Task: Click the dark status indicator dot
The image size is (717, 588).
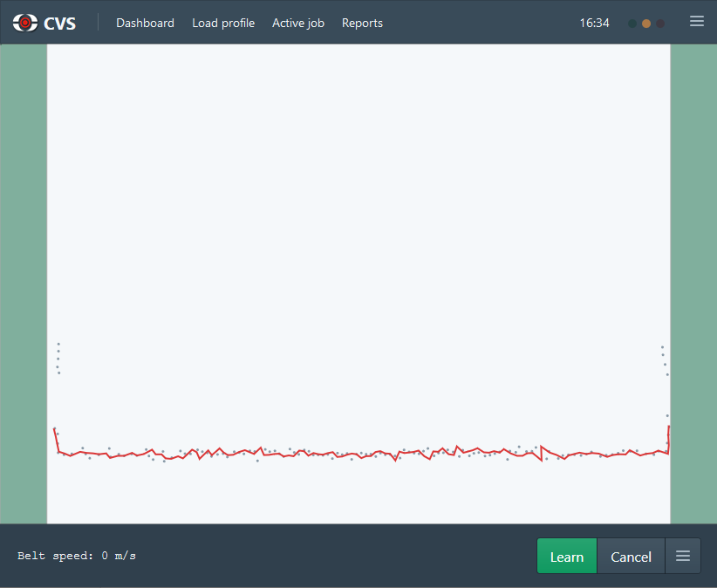Action: (660, 24)
